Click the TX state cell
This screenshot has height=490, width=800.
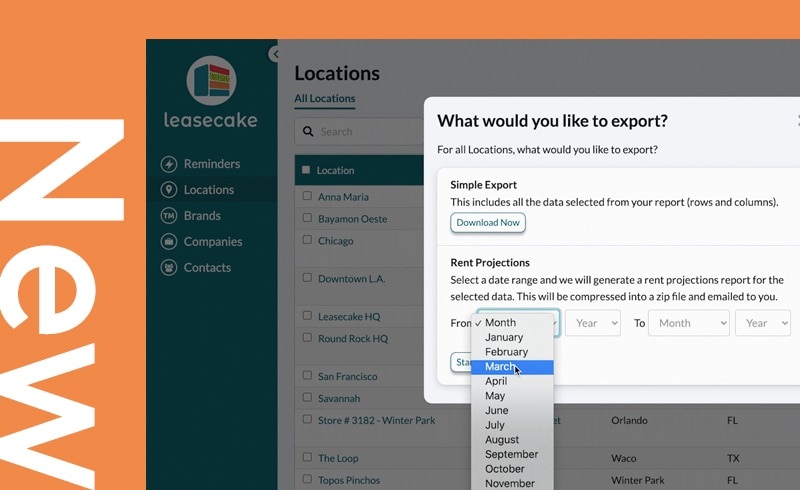[x=733, y=458]
